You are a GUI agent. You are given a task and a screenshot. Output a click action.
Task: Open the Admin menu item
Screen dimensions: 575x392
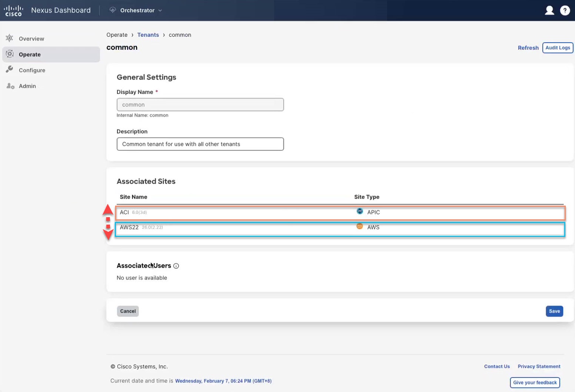27,86
